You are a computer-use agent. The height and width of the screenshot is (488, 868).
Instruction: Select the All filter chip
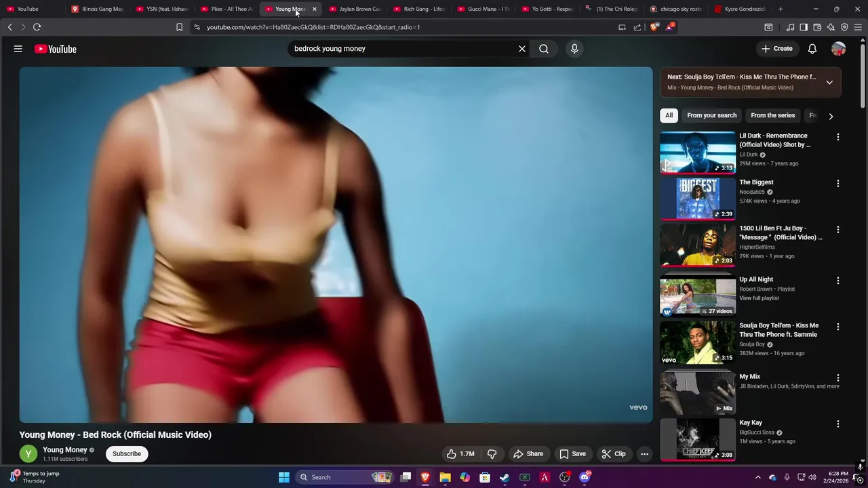click(x=669, y=115)
